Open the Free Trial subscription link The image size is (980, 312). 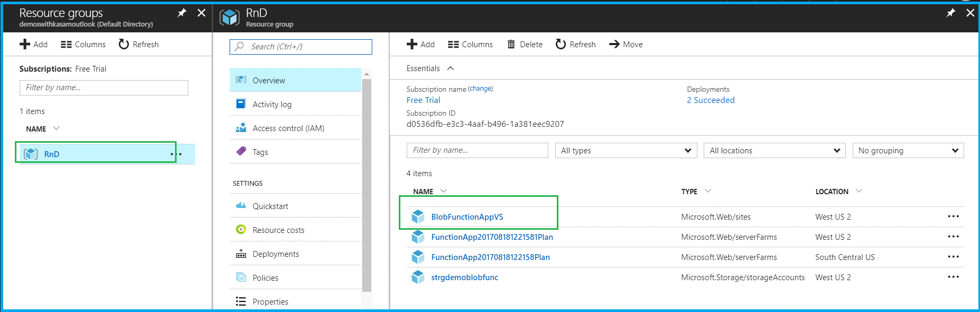coord(423,100)
